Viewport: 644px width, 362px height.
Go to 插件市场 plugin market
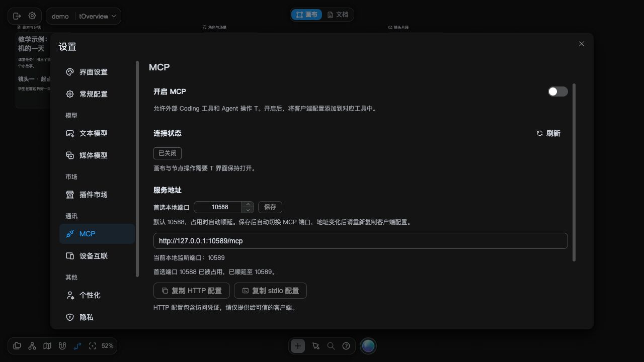97,195
